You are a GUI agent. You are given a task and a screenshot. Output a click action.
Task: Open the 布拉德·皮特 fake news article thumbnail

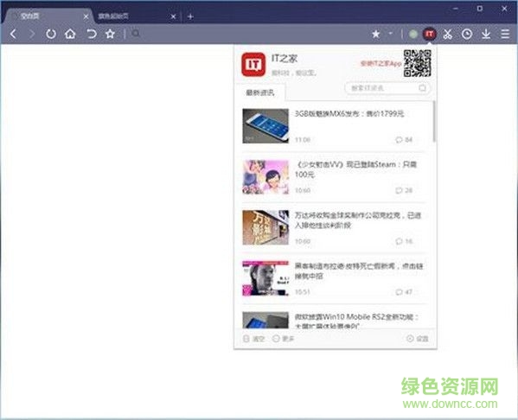265,278
